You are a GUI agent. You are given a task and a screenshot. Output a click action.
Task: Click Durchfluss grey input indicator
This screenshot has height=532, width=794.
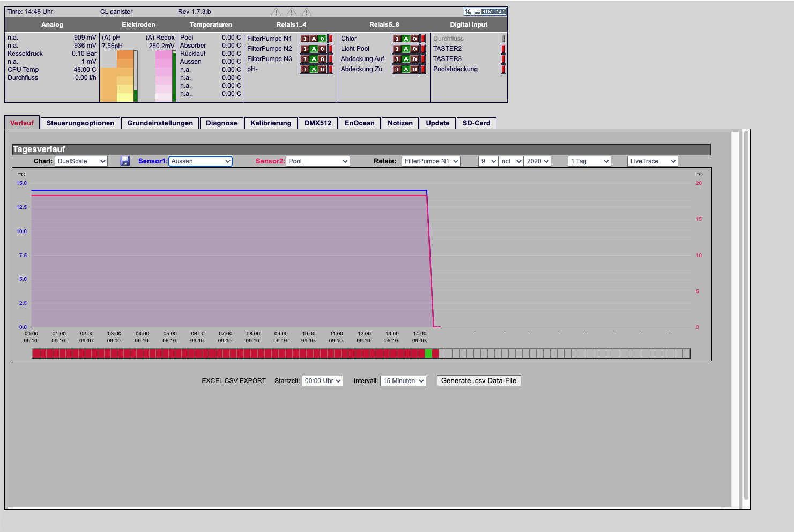(x=503, y=39)
